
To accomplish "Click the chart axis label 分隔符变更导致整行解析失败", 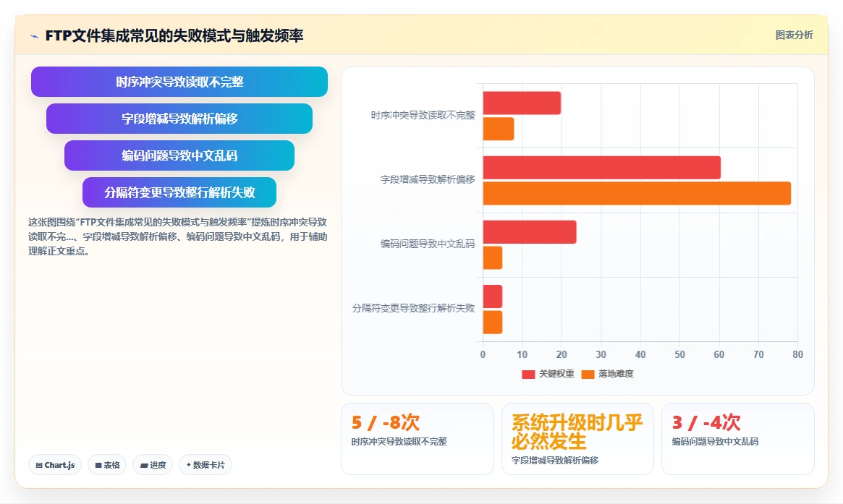I will coord(413,309).
